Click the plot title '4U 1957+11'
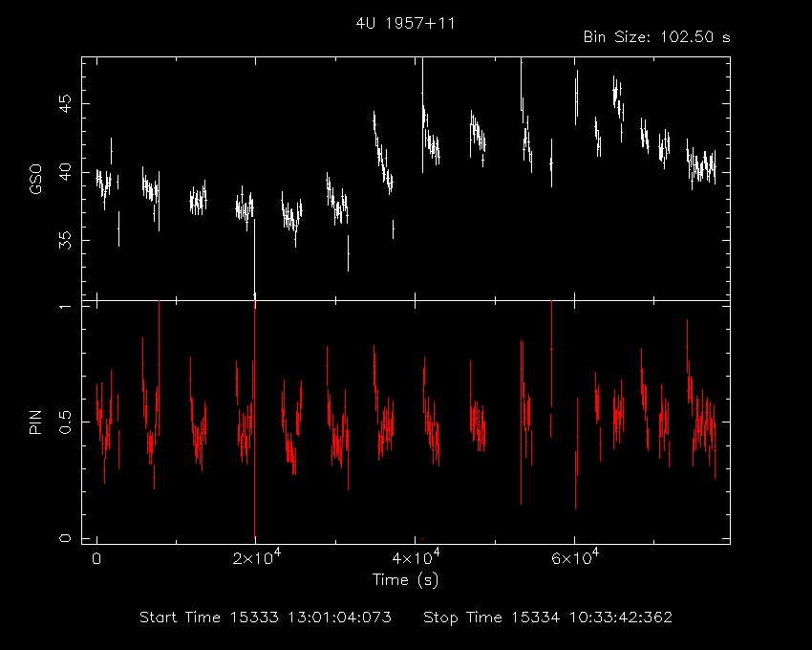Viewport: 812px width, 650px height. (x=405, y=23)
